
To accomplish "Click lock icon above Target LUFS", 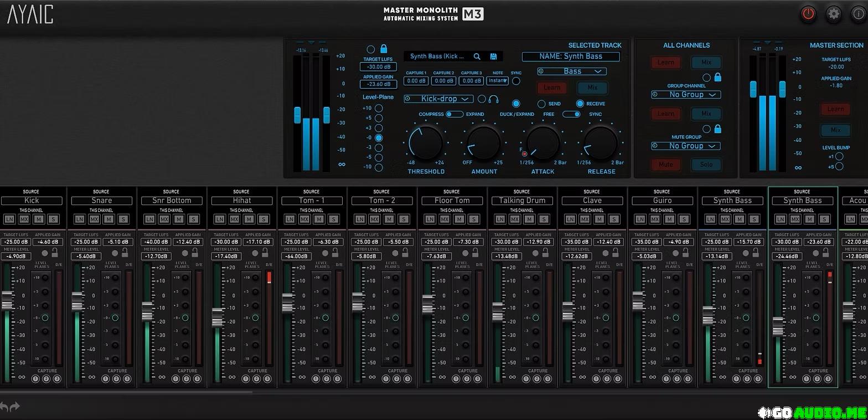I will pos(384,49).
